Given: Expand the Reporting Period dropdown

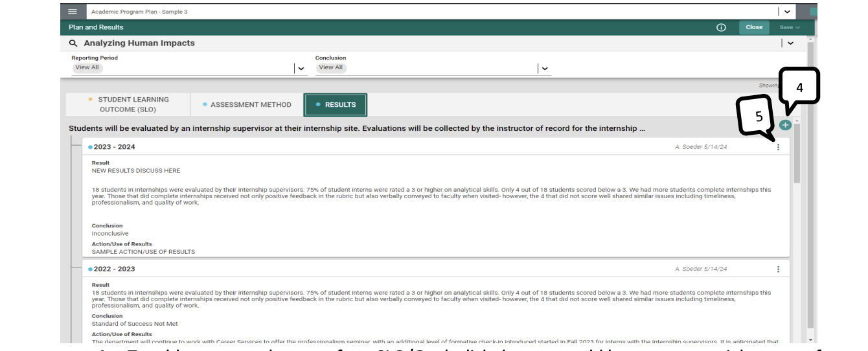Looking at the screenshot, I should tap(301, 68).
